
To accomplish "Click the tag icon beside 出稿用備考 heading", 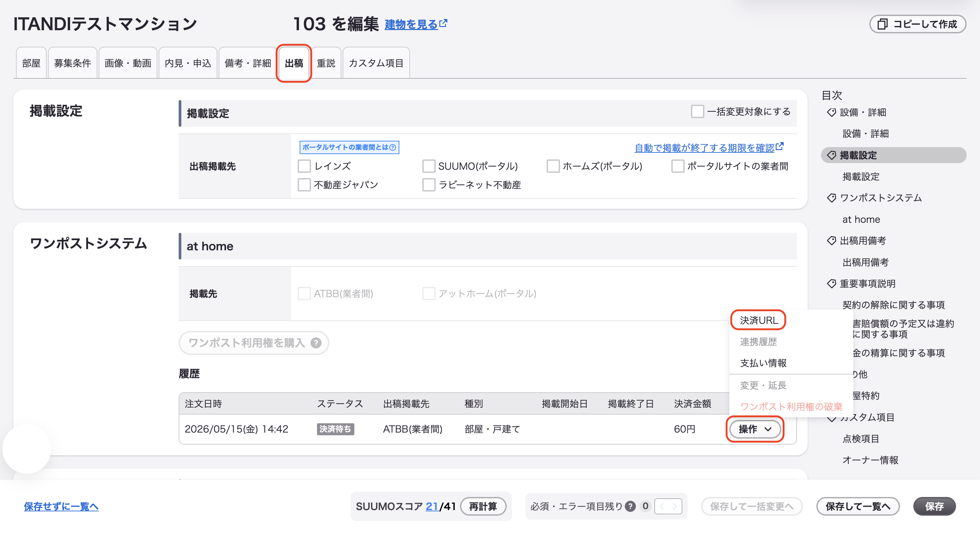I will (831, 240).
